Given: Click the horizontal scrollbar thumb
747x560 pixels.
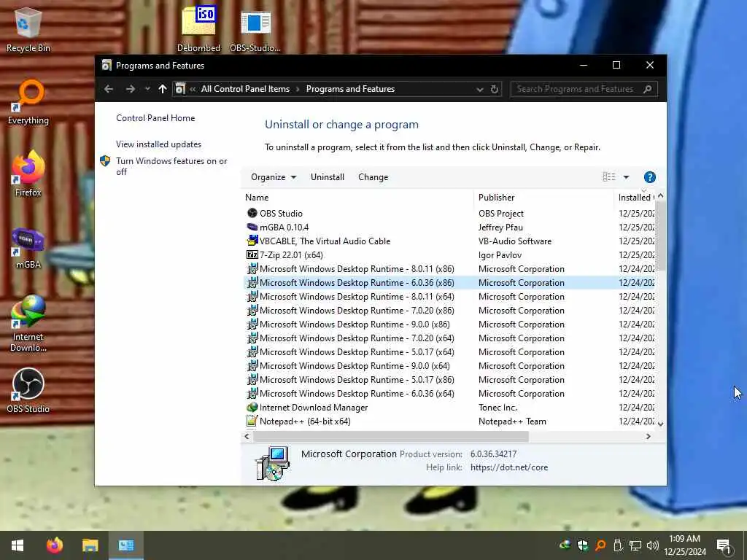Looking at the screenshot, I should click(x=391, y=436).
